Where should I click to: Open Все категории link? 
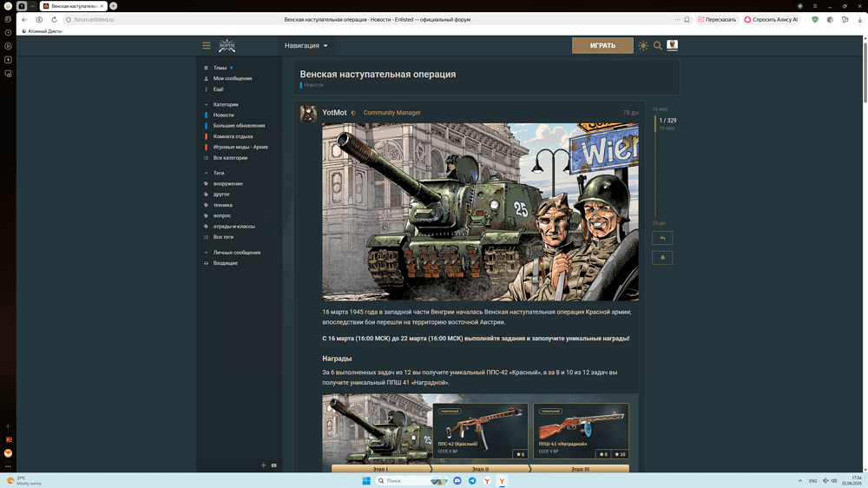coord(230,158)
